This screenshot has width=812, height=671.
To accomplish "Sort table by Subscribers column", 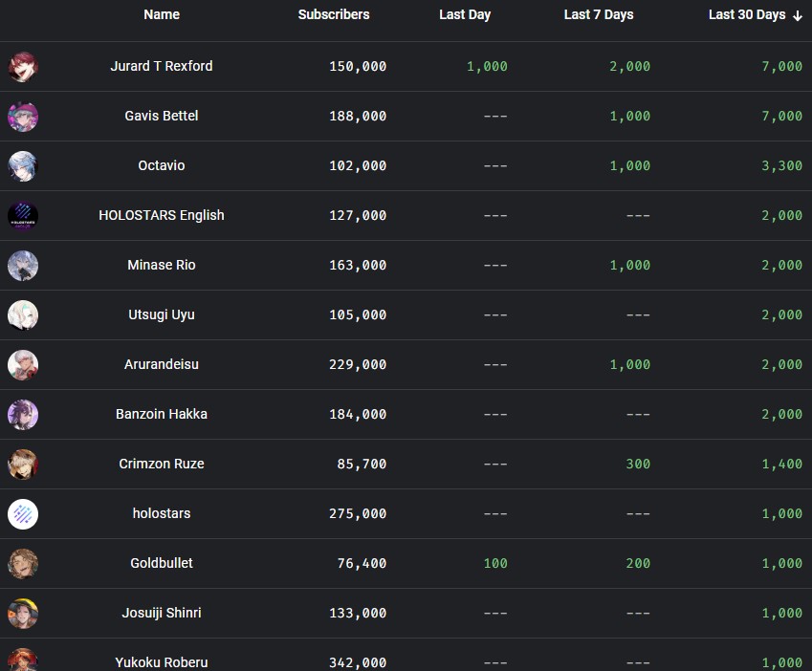I will (x=333, y=14).
